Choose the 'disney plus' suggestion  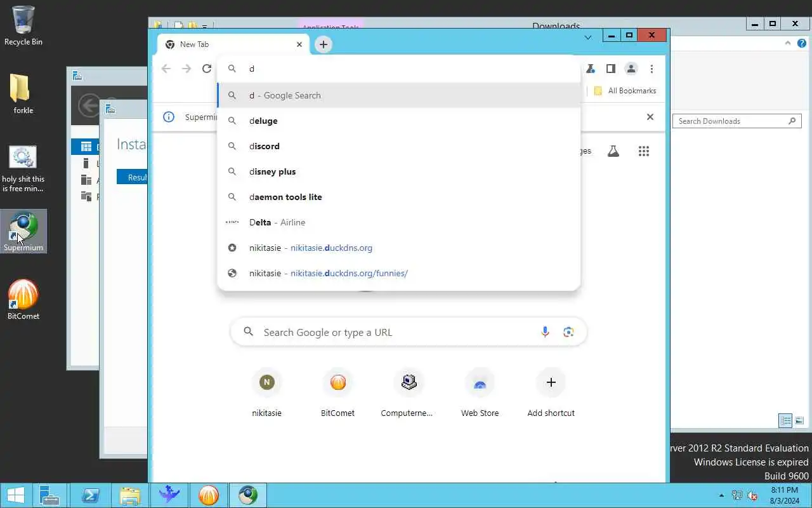[398, 171]
